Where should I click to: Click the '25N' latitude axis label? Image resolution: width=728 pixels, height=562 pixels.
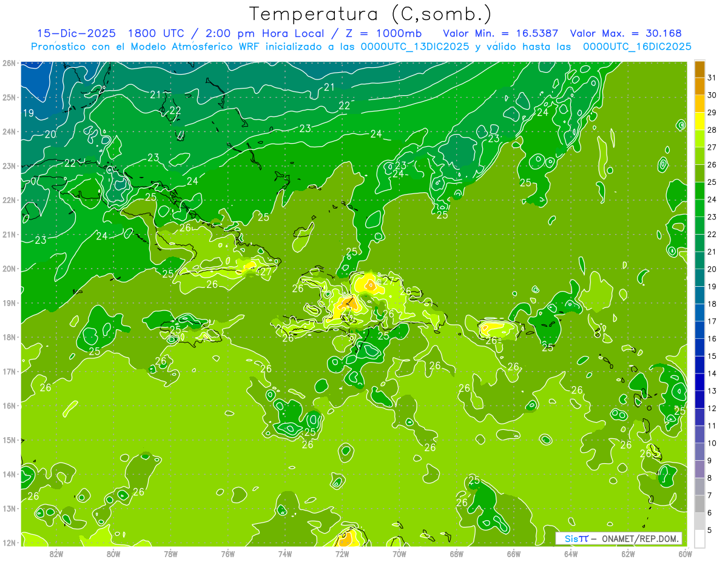[x=8, y=98]
